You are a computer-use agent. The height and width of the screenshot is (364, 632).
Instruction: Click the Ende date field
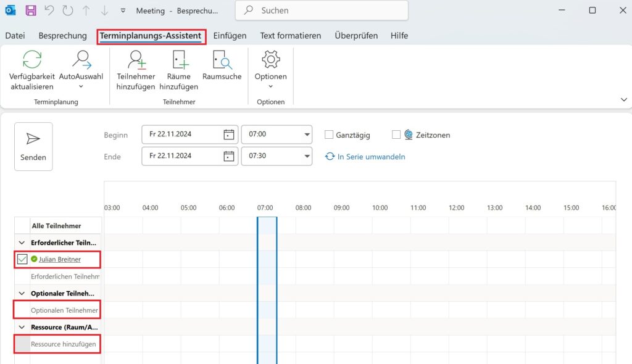[190, 156]
